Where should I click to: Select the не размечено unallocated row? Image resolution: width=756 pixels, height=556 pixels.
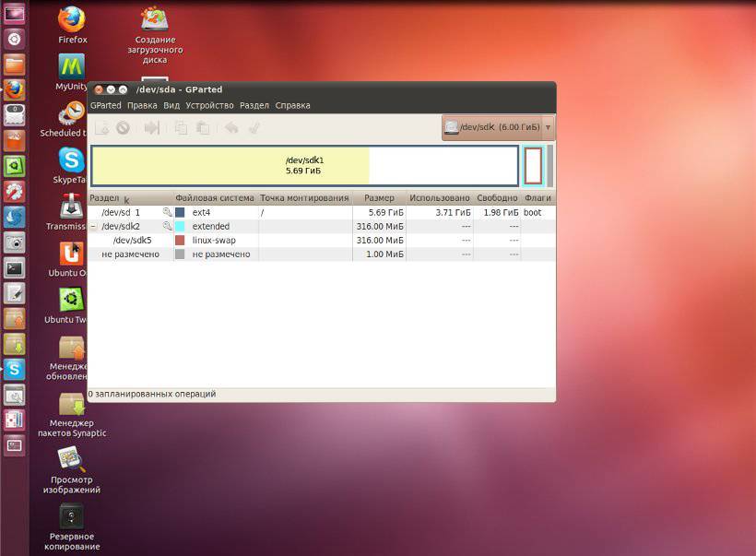pos(322,254)
